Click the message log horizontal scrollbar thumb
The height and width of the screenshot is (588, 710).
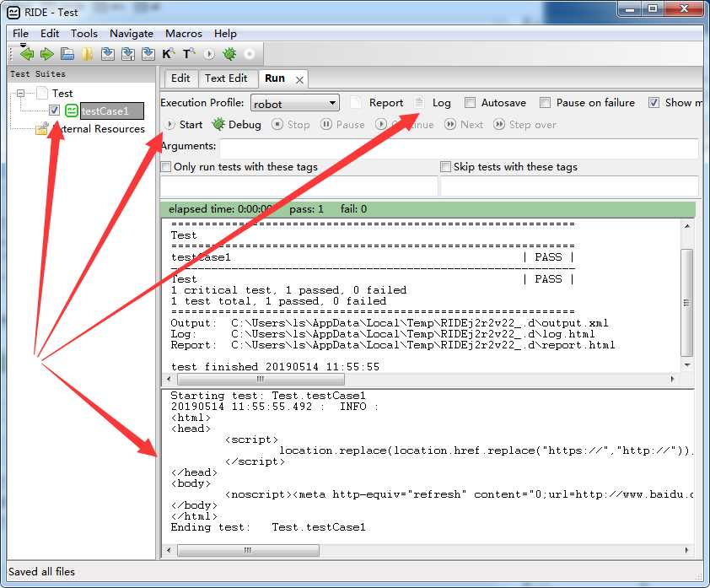248,550
